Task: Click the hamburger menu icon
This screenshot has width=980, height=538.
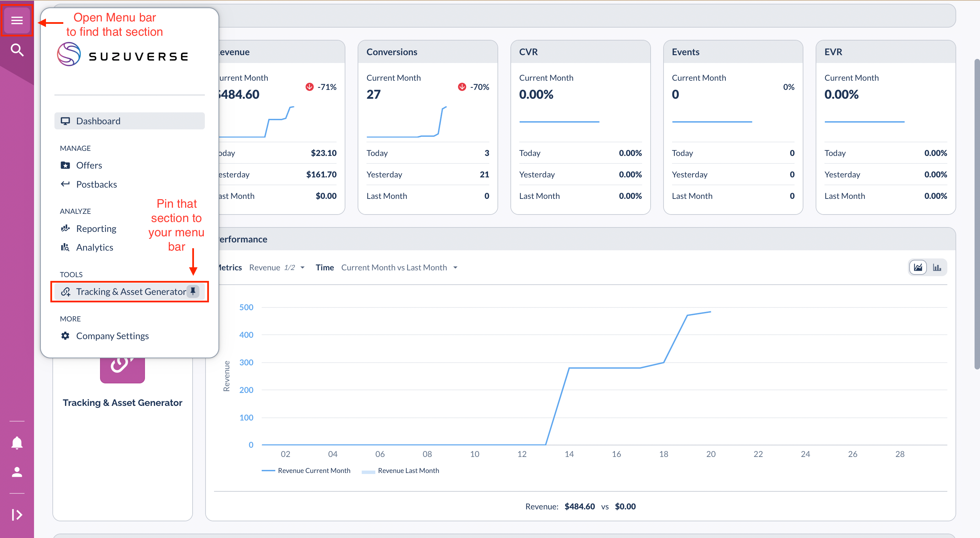Action: pos(17,20)
